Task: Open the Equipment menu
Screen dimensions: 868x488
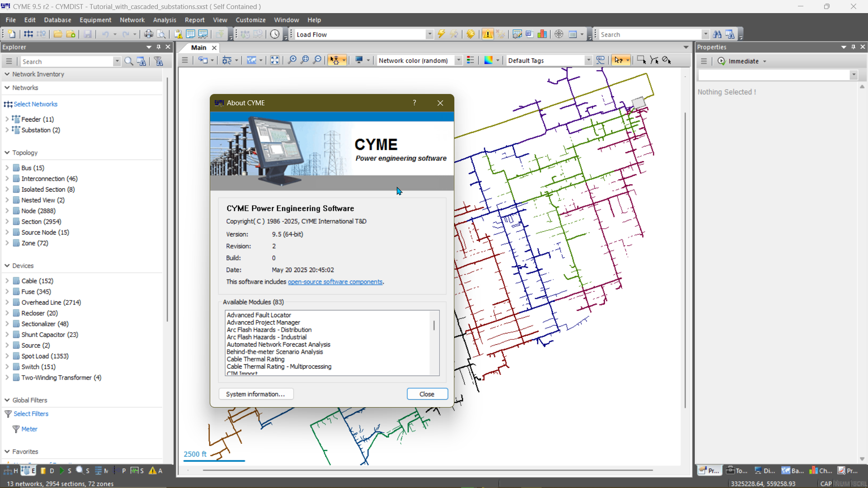Action: click(x=95, y=20)
